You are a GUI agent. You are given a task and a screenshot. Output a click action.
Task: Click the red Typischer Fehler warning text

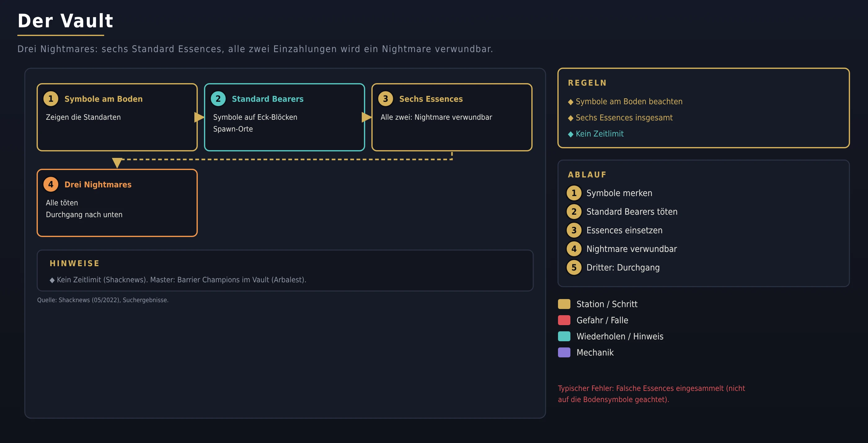(651, 394)
